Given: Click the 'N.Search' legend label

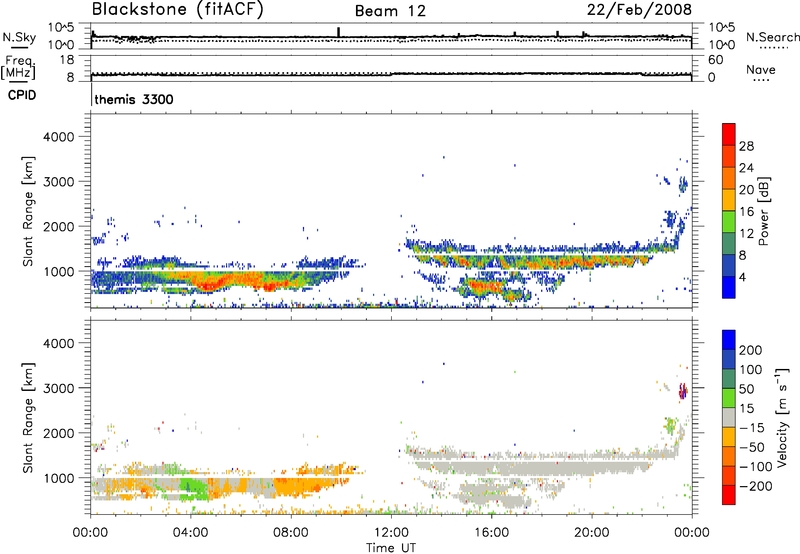Looking at the screenshot, I should tap(772, 37).
